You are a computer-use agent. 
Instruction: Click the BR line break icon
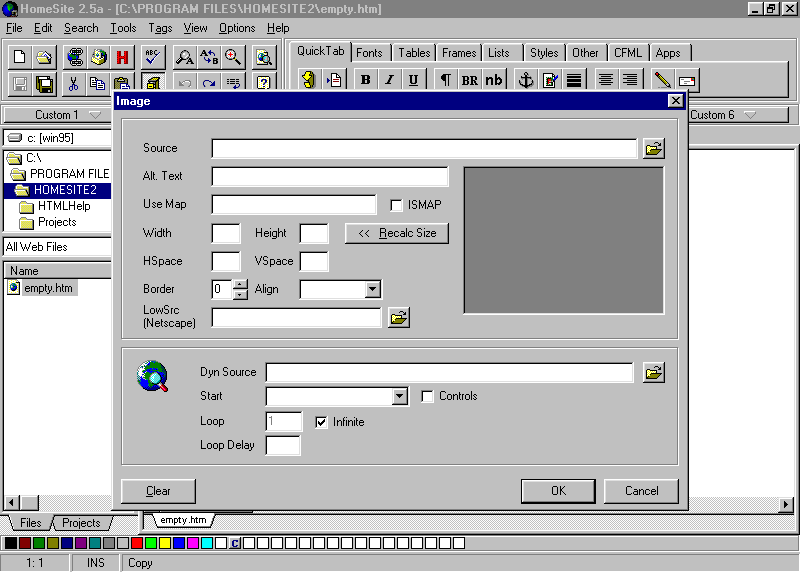[x=469, y=80]
